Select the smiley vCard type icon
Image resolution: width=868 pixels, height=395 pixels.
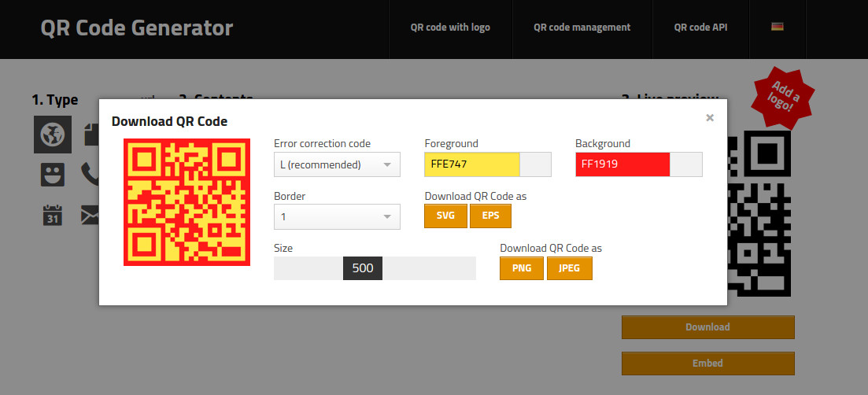click(53, 174)
